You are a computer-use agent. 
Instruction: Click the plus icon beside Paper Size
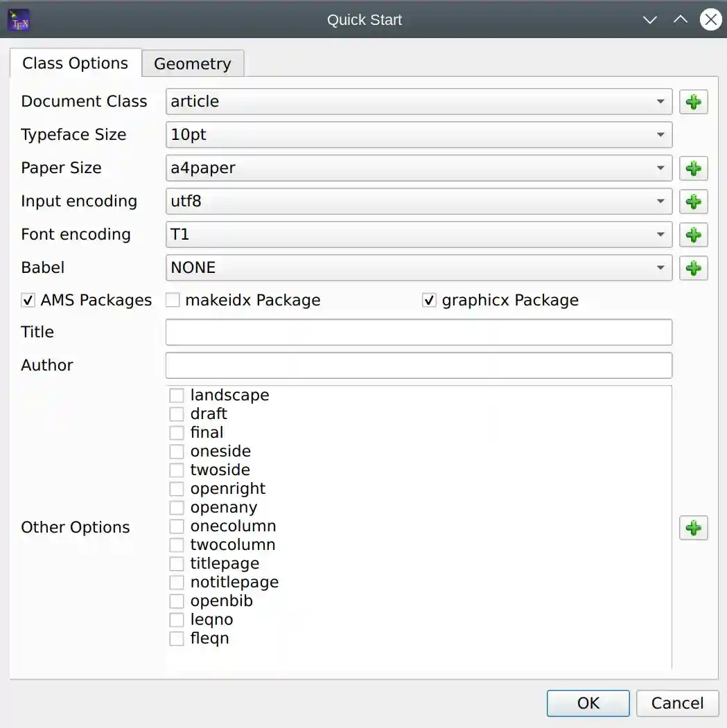(693, 168)
